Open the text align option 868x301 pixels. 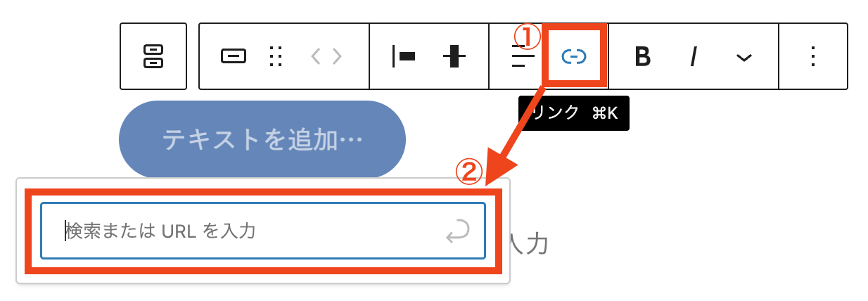522,56
